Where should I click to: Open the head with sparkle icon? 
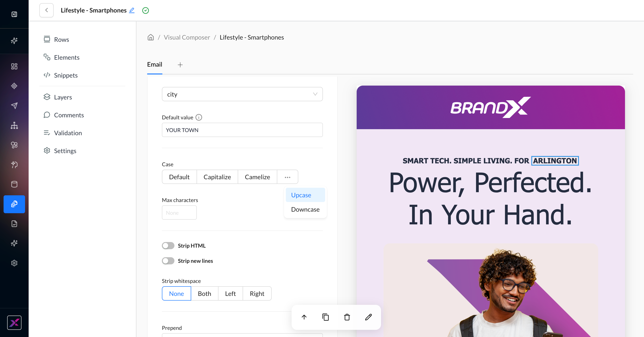[14, 165]
